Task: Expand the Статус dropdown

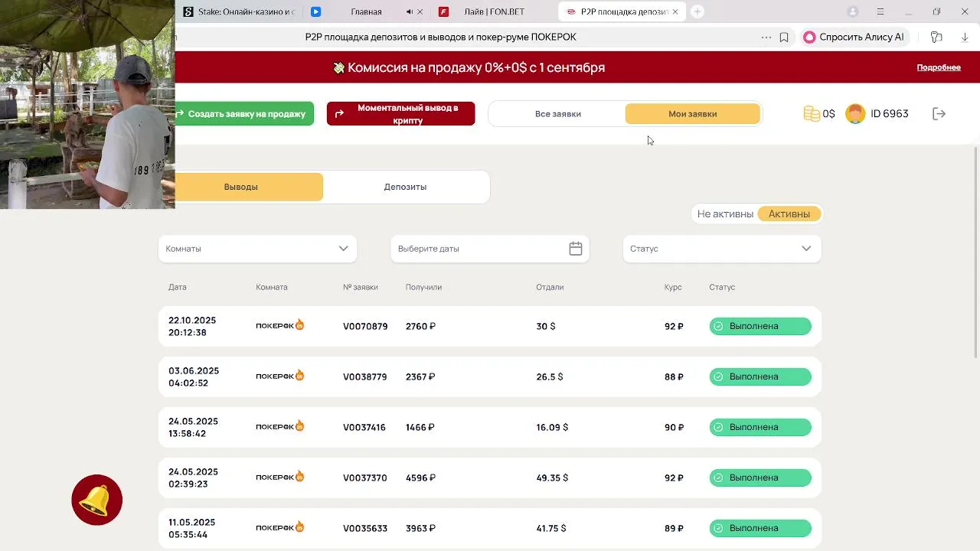Action: (x=722, y=249)
